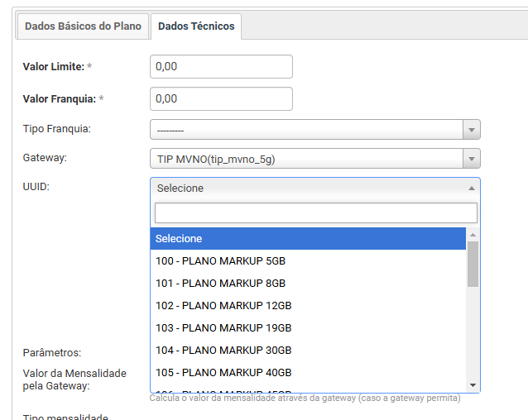Select 104 - PLANO MARKUP 30GB
The width and height of the screenshot is (528, 420).
pyautogui.click(x=308, y=350)
